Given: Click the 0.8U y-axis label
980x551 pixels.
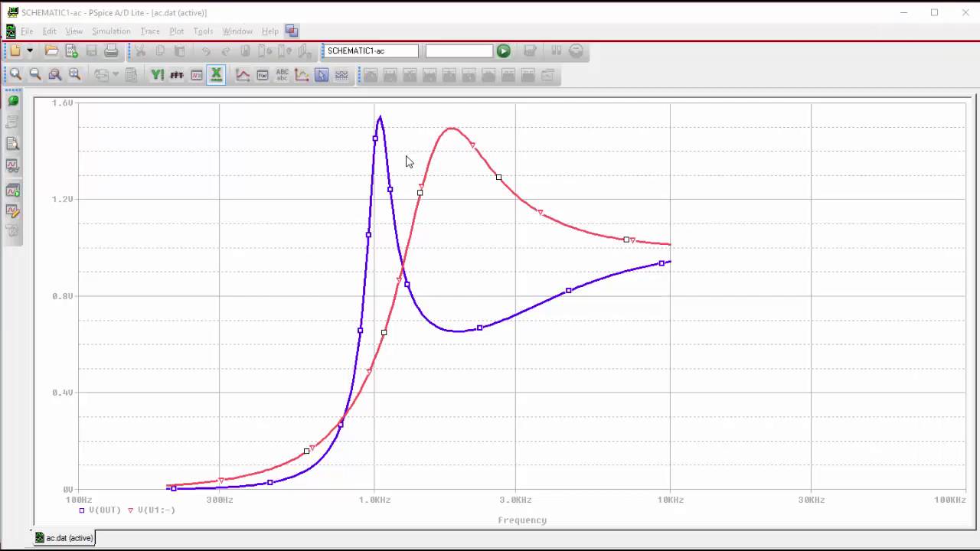Looking at the screenshot, I should point(63,296).
